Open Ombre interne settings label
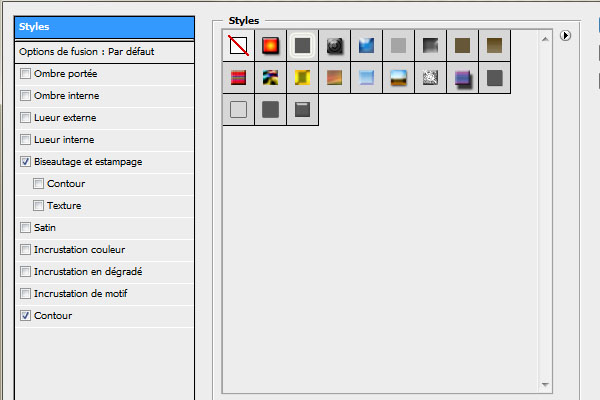The width and height of the screenshot is (600, 400). click(x=67, y=96)
